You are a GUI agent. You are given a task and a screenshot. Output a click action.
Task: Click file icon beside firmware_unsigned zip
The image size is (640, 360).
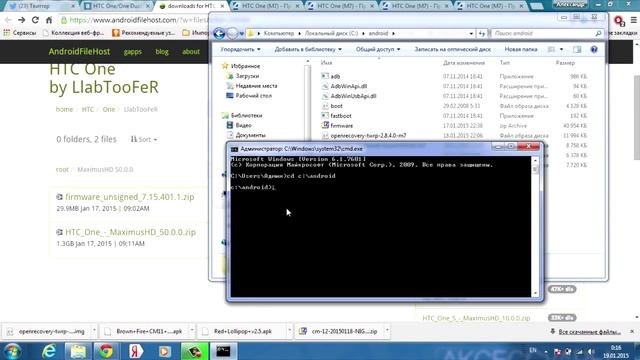[60, 197]
